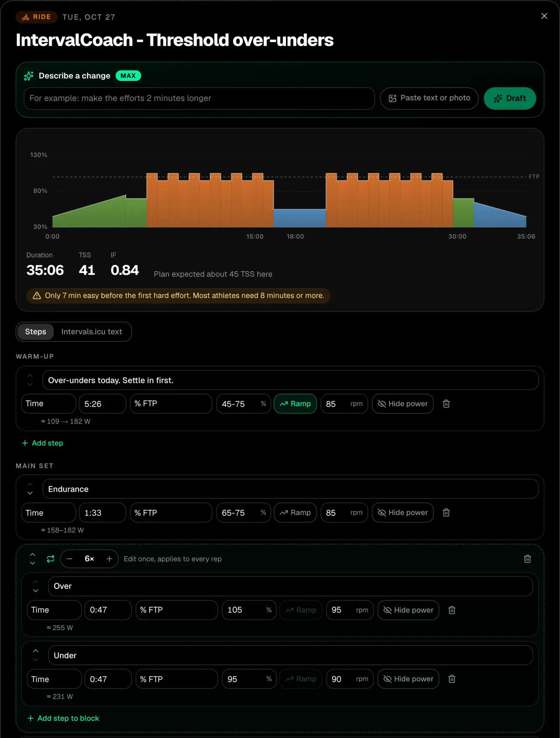Viewport: 560px width, 738px height.
Task: Open the Time dropdown in warm-up step
Action: click(x=49, y=404)
